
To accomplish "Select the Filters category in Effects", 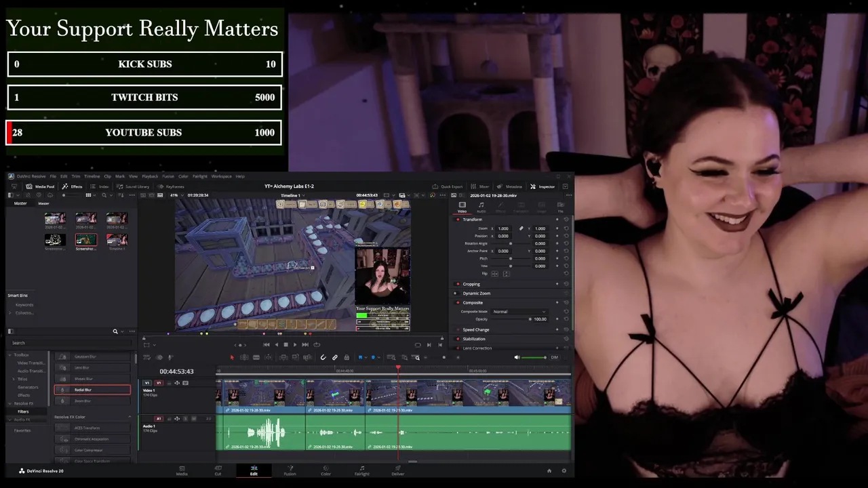I will 23,411.
